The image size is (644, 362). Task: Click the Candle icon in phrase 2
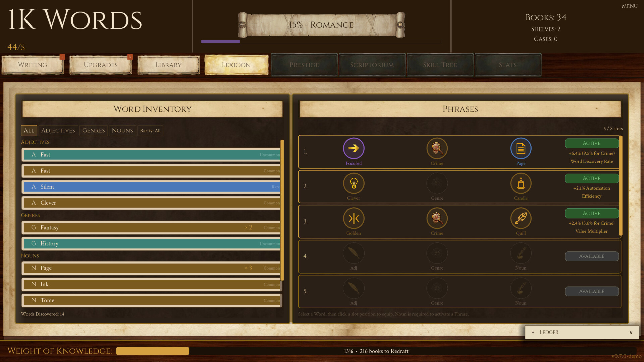[x=521, y=183]
